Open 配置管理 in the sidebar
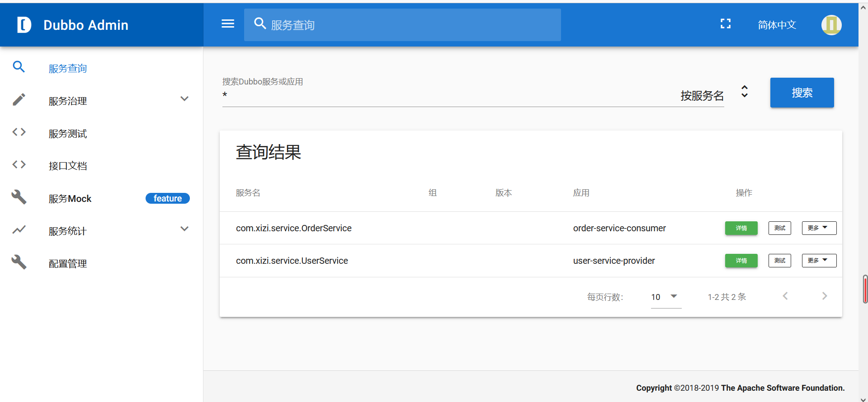 click(102, 263)
